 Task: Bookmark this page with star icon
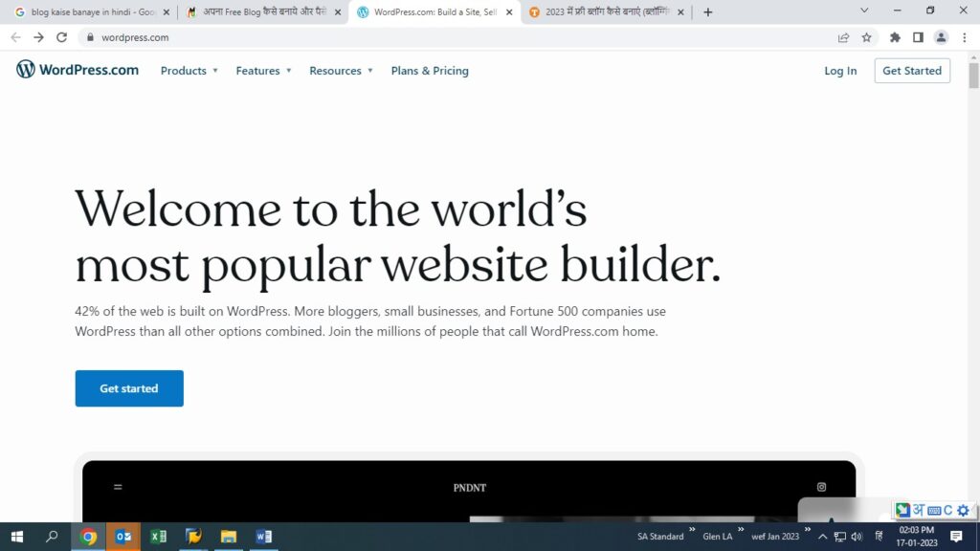coord(866,37)
